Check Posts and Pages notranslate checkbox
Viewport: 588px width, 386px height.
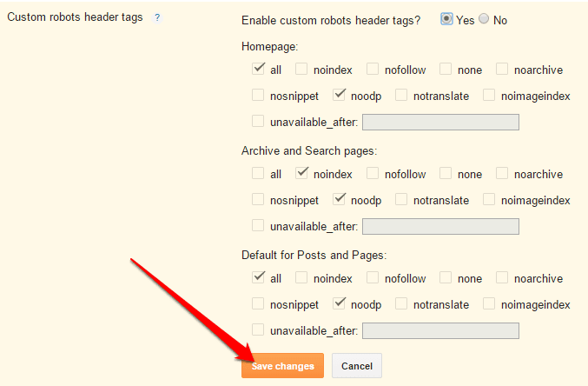[x=401, y=303]
